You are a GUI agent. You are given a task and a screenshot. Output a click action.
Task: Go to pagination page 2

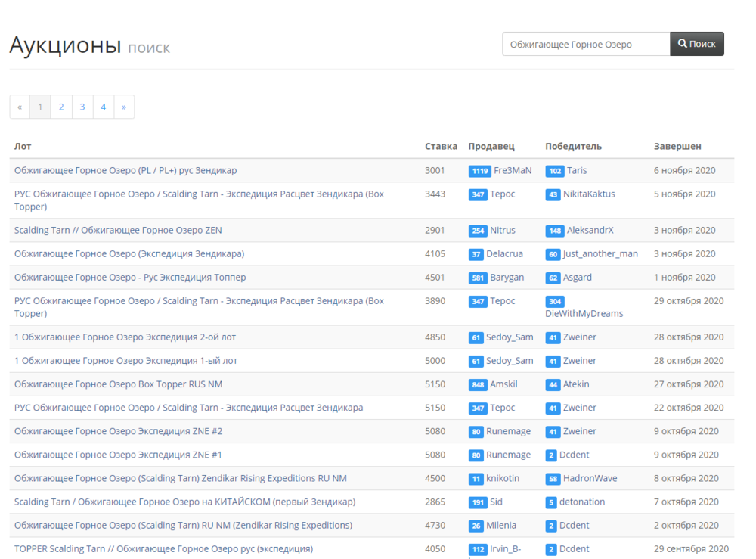[x=61, y=107]
